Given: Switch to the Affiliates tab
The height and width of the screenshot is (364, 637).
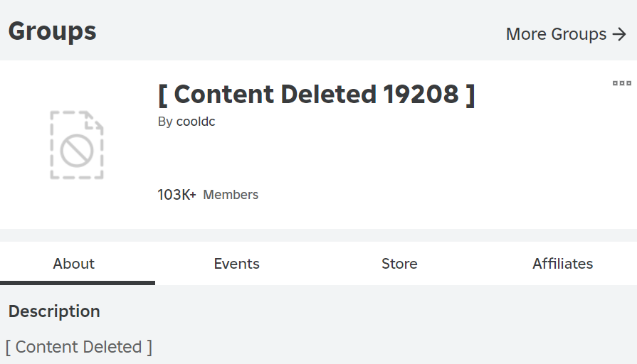Looking at the screenshot, I should pyautogui.click(x=563, y=264).
